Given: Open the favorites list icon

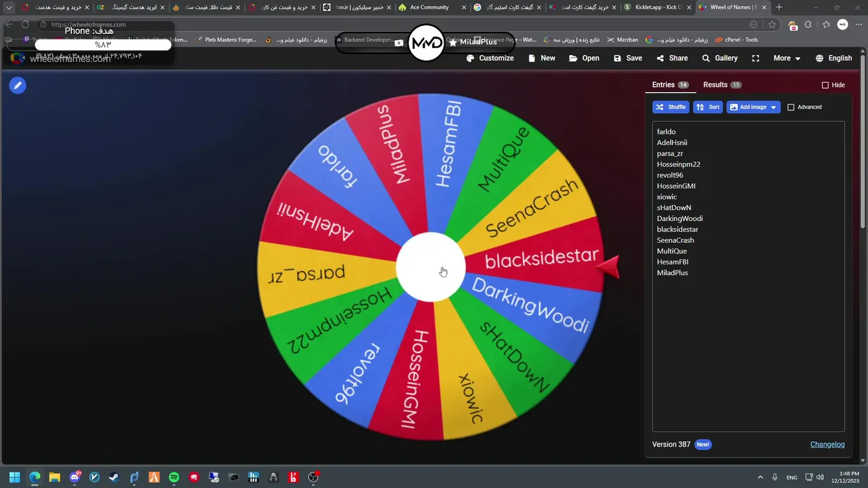Looking at the screenshot, I should (x=825, y=24).
